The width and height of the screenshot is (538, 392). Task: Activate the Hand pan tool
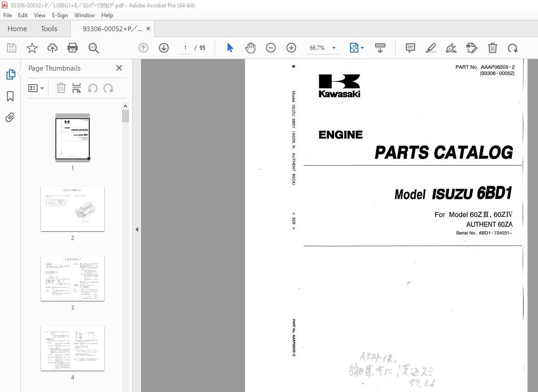[250, 48]
